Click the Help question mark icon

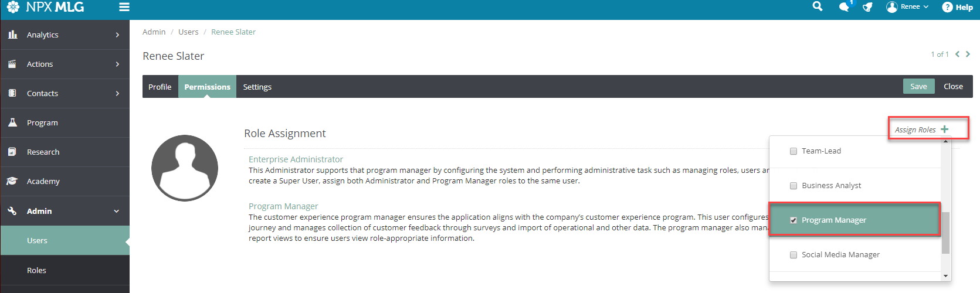coord(947,7)
